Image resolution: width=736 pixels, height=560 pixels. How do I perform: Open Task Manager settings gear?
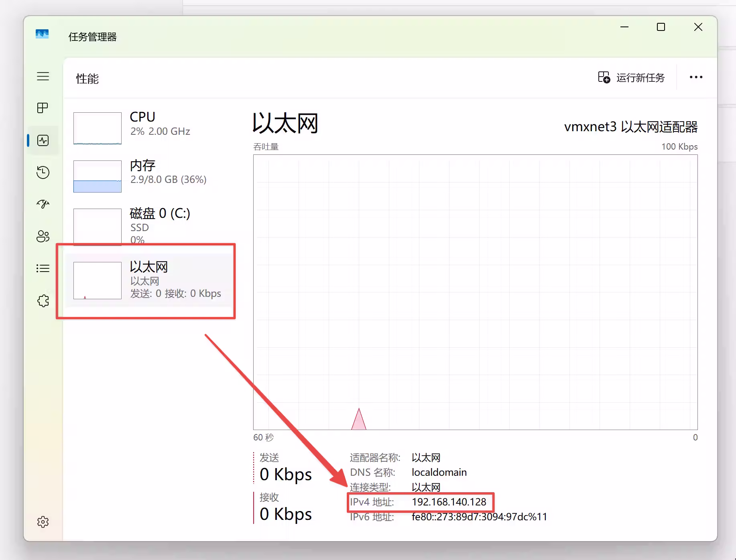coord(43,522)
